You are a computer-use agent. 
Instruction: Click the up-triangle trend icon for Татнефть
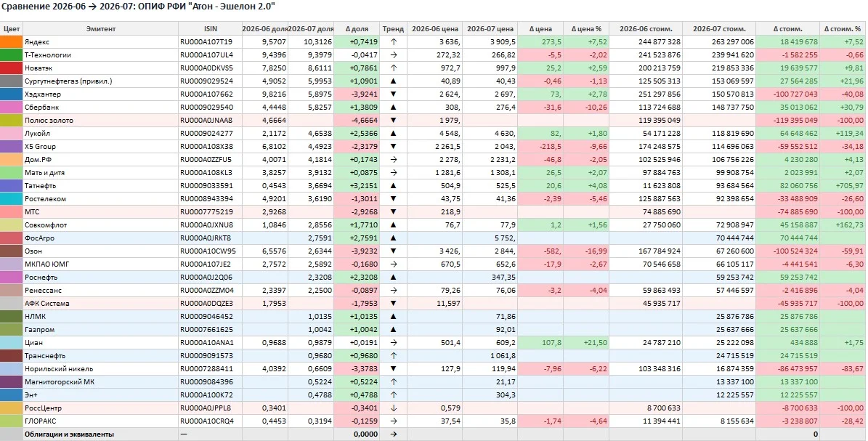point(394,186)
